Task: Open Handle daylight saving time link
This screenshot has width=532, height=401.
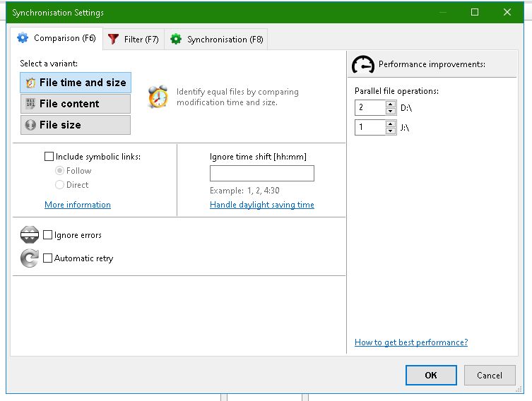Action: click(x=262, y=205)
